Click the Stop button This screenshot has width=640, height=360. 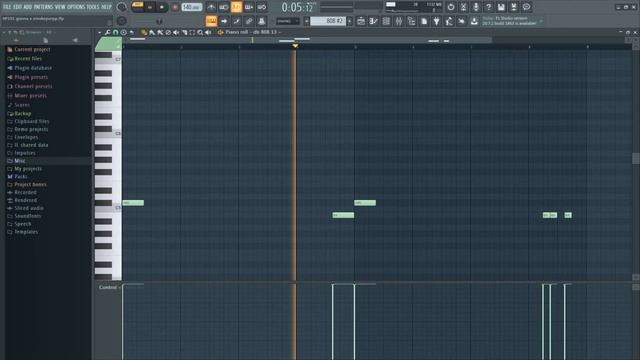162,7
